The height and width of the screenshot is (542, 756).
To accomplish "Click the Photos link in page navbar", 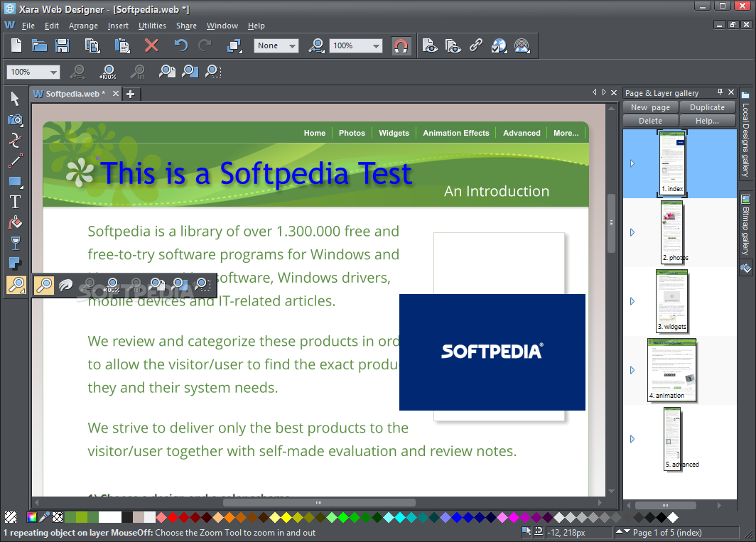I will 352,133.
